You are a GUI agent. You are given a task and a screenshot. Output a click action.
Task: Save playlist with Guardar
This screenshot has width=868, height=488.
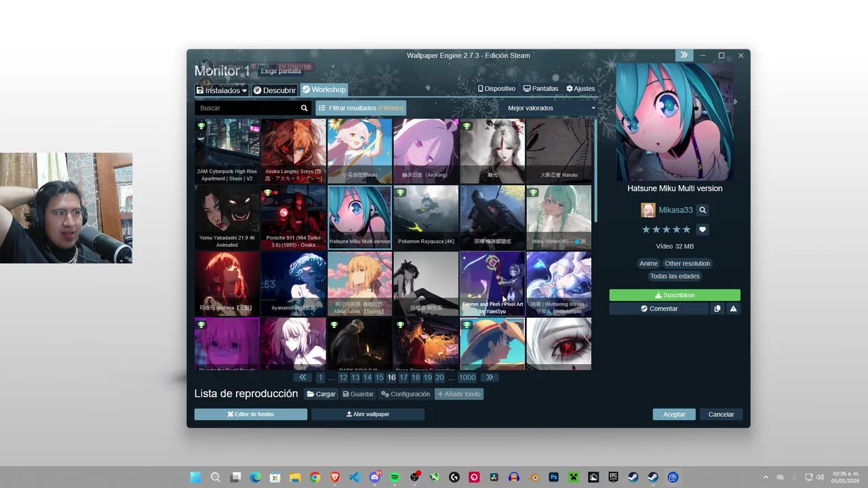358,394
